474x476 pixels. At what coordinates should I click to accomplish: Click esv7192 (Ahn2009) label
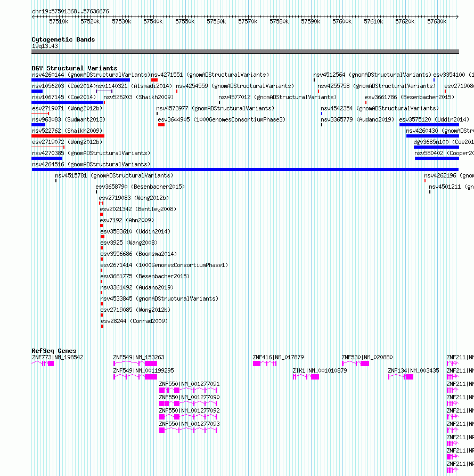click(x=127, y=220)
